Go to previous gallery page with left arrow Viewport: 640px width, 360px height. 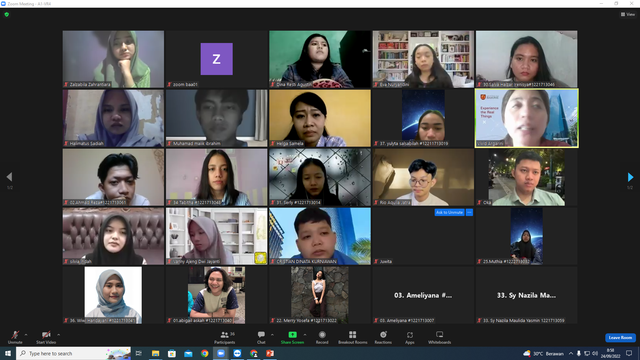[x=9, y=177]
